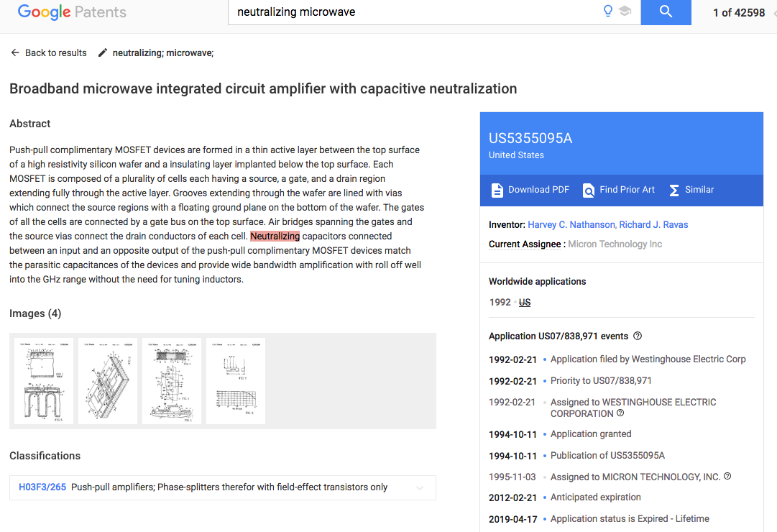Image resolution: width=777 pixels, height=532 pixels.
Task: Open the second patent drawing thumbnail
Action: pos(108,381)
